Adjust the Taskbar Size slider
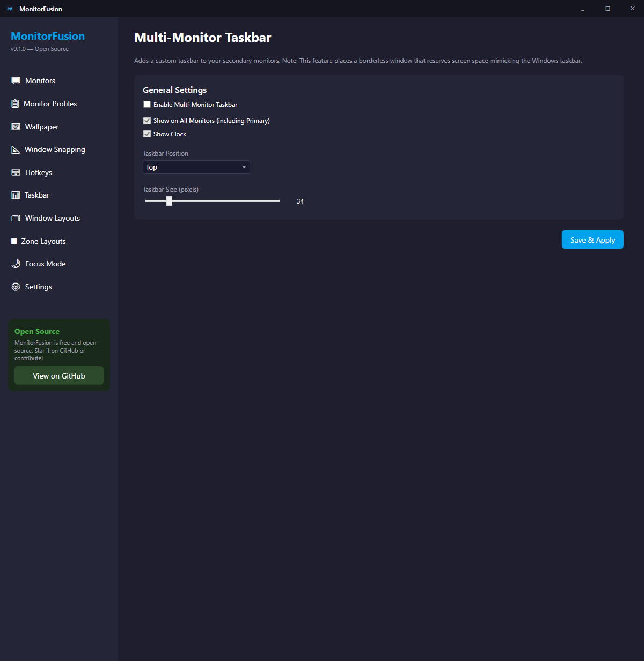The image size is (644, 661). click(x=170, y=200)
